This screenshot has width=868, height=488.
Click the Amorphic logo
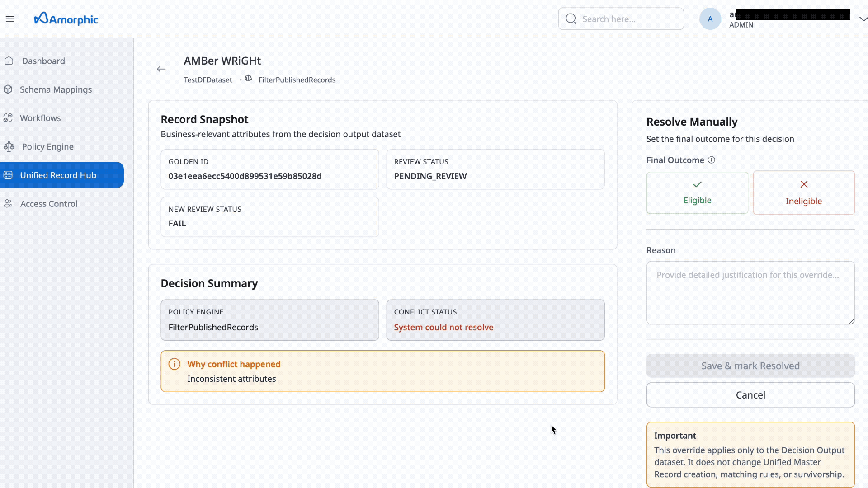coord(66,19)
